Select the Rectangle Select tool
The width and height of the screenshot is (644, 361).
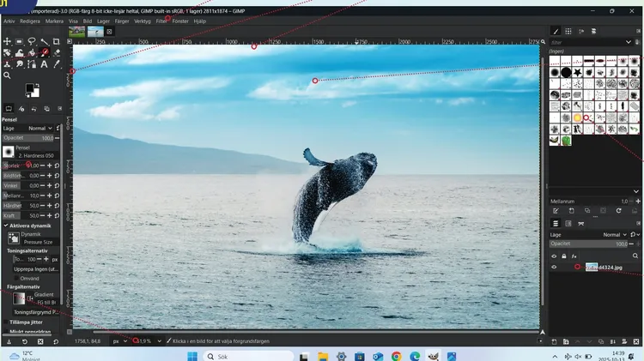[x=20, y=41]
